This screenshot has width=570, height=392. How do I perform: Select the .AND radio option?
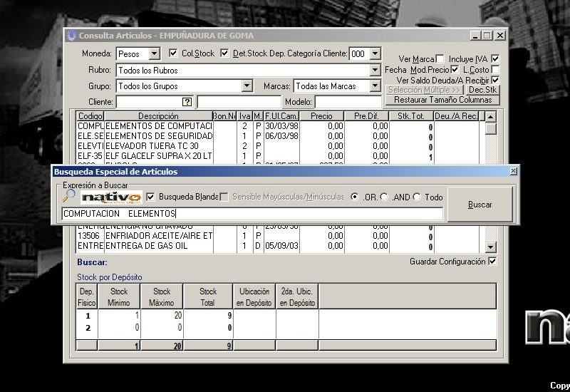385,197
